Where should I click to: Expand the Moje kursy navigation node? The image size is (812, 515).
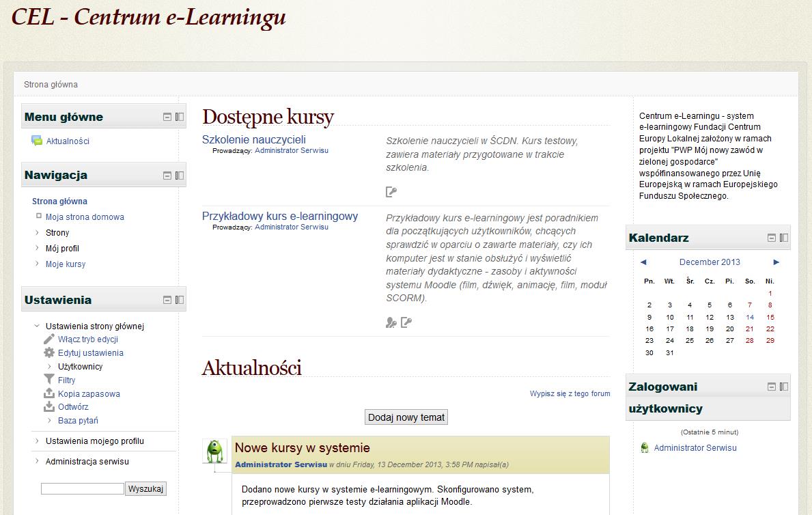38,264
